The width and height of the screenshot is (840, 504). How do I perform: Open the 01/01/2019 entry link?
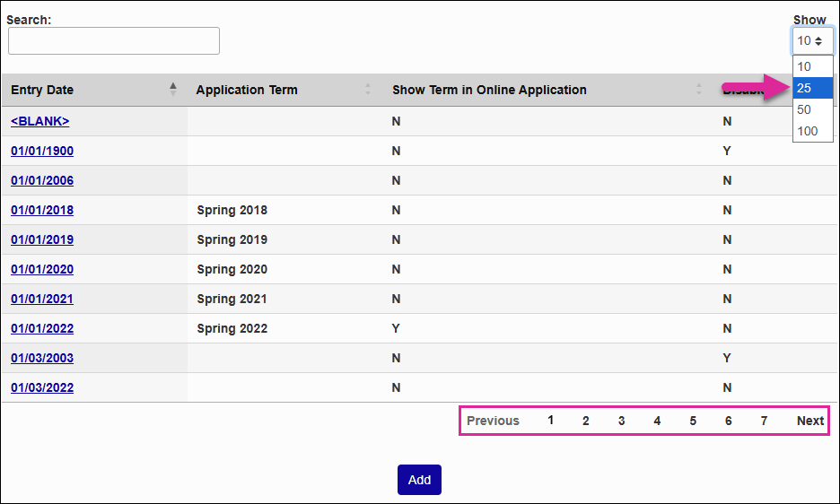[x=42, y=239]
